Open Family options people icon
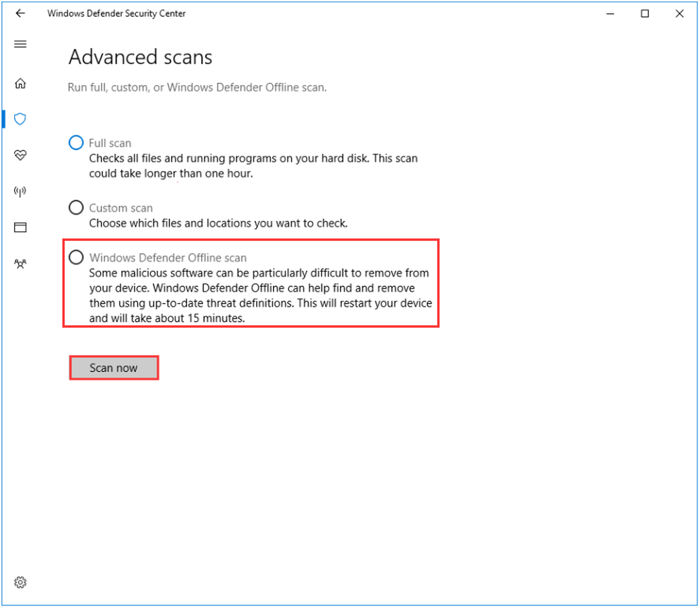Image resolution: width=700 pixels, height=608 pixels. 20,264
